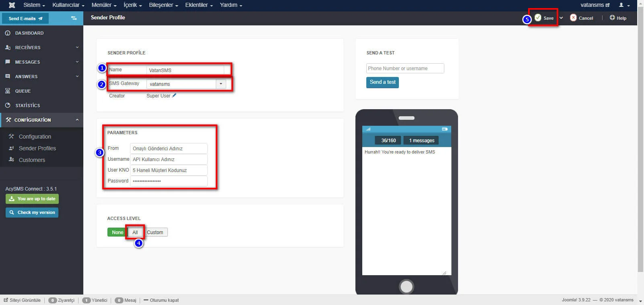
Task: Expand the Messages sidebar section
Action: coord(77,62)
